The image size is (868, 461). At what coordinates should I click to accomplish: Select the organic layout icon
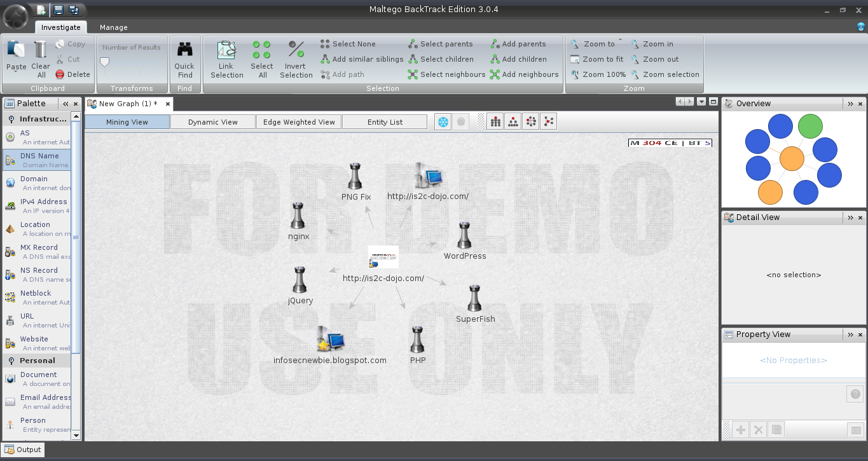[x=549, y=122]
